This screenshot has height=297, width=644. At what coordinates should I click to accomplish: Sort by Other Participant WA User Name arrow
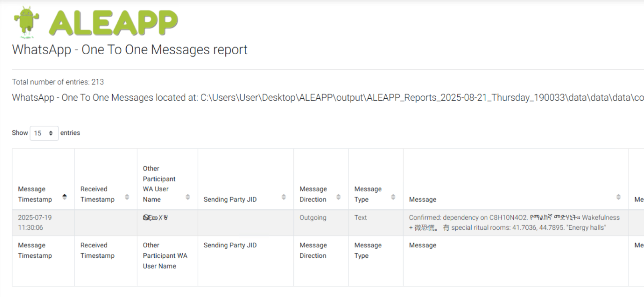coord(188,197)
